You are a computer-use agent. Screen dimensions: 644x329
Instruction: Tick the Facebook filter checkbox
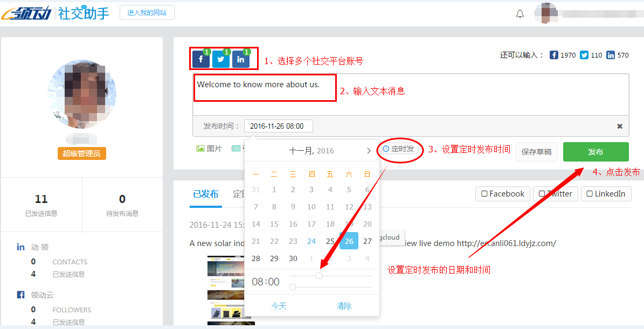(x=484, y=194)
